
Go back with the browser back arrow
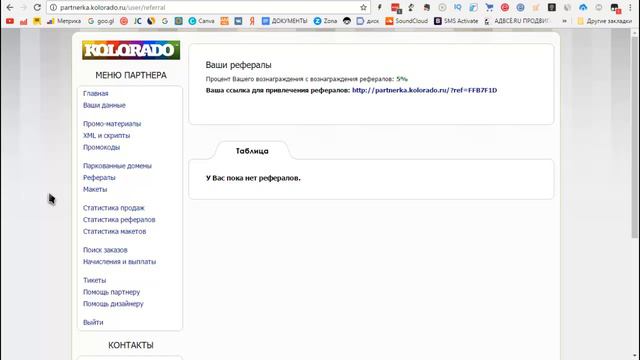click(10, 7)
